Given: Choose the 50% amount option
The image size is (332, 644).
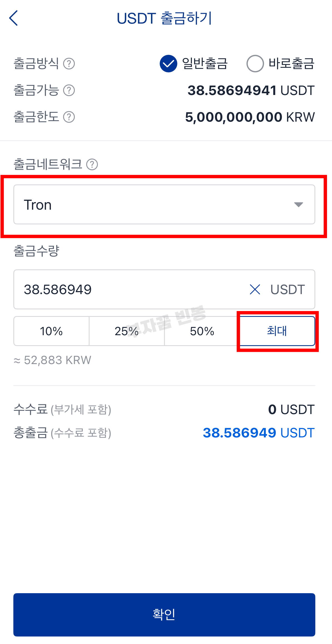Looking at the screenshot, I should click(x=202, y=331).
